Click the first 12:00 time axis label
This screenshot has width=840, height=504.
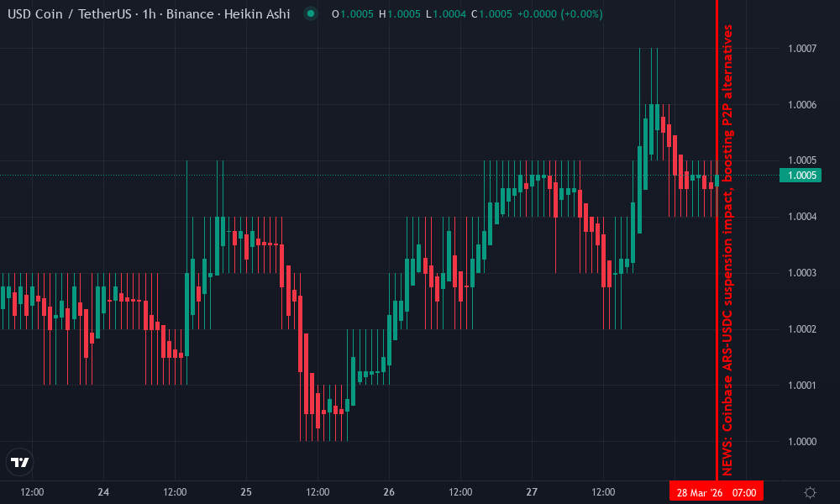31,491
